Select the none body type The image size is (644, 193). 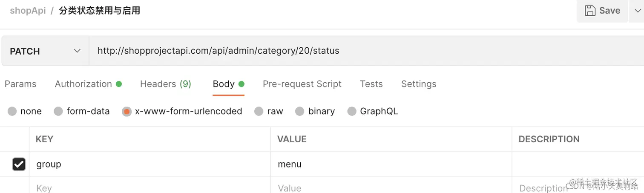tap(12, 112)
